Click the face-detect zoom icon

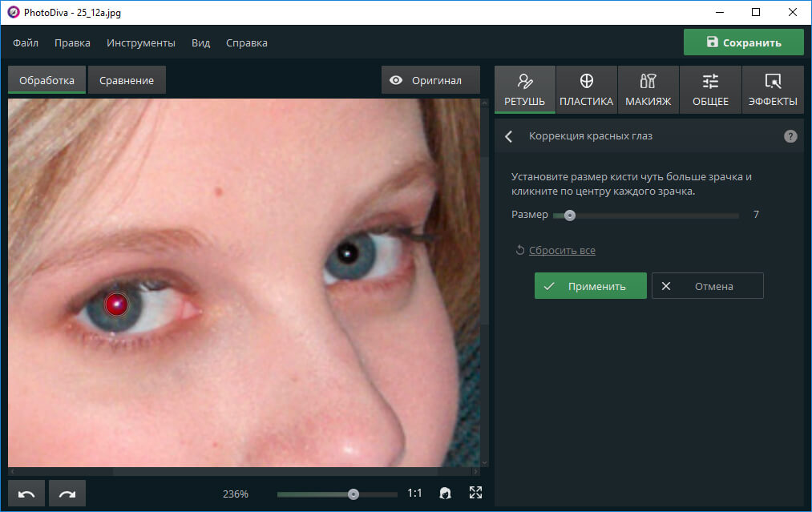[446, 494]
